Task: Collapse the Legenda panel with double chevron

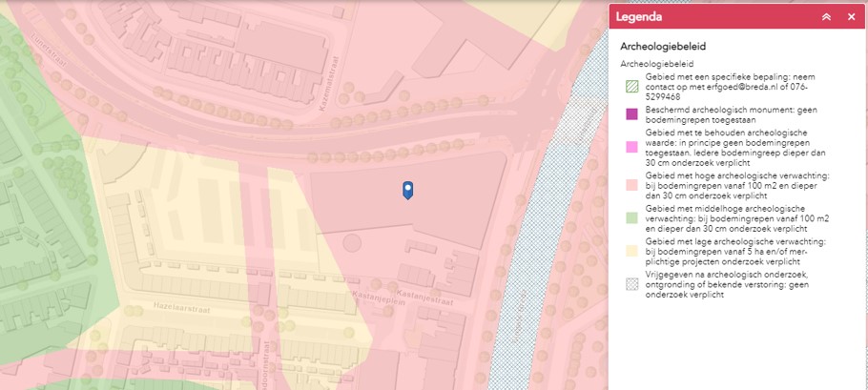Action: click(827, 17)
